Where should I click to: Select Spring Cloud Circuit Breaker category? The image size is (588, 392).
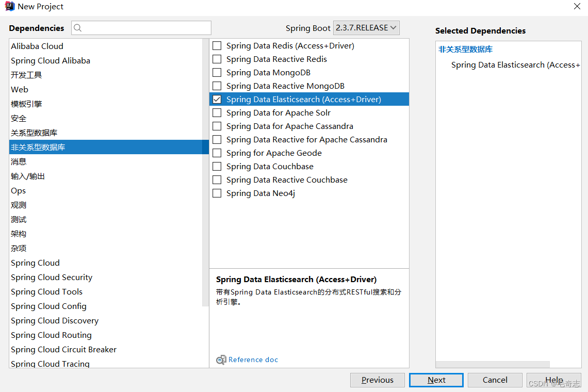(x=106, y=350)
